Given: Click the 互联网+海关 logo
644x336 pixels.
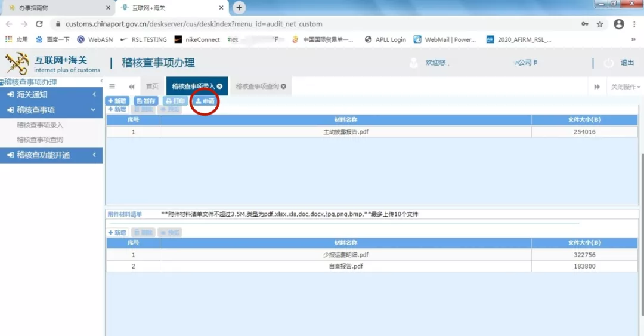Looking at the screenshot, I should pyautogui.click(x=52, y=64).
